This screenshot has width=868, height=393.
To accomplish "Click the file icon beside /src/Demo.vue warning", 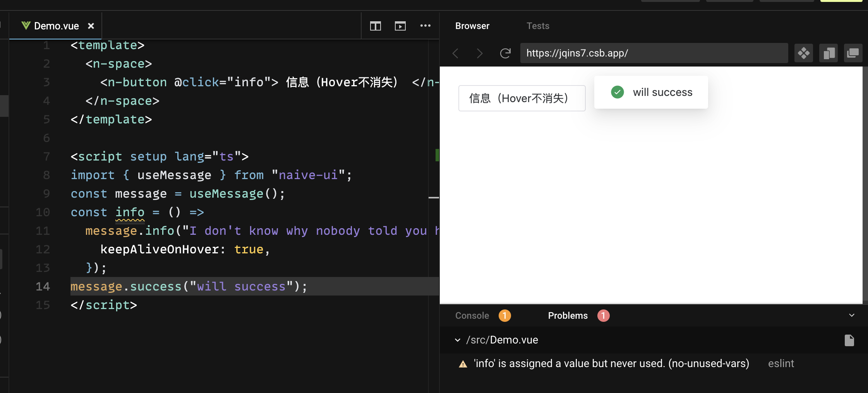I will pyautogui.click(x=849, y=340).
